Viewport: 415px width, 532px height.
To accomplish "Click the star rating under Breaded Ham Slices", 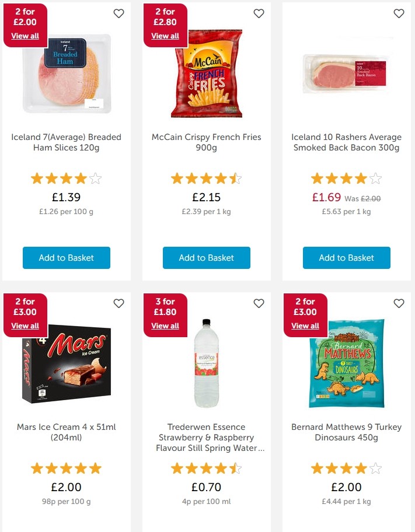I will 66,177.
